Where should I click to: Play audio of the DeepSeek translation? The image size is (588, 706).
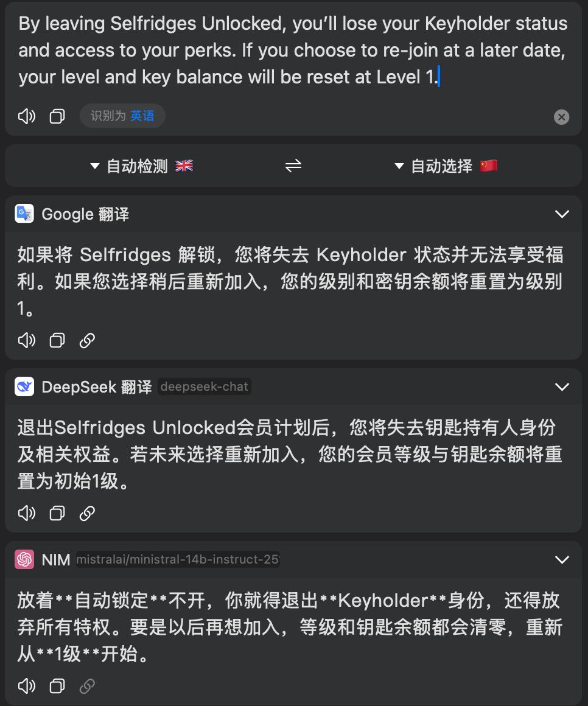click(x=27, y=513)
